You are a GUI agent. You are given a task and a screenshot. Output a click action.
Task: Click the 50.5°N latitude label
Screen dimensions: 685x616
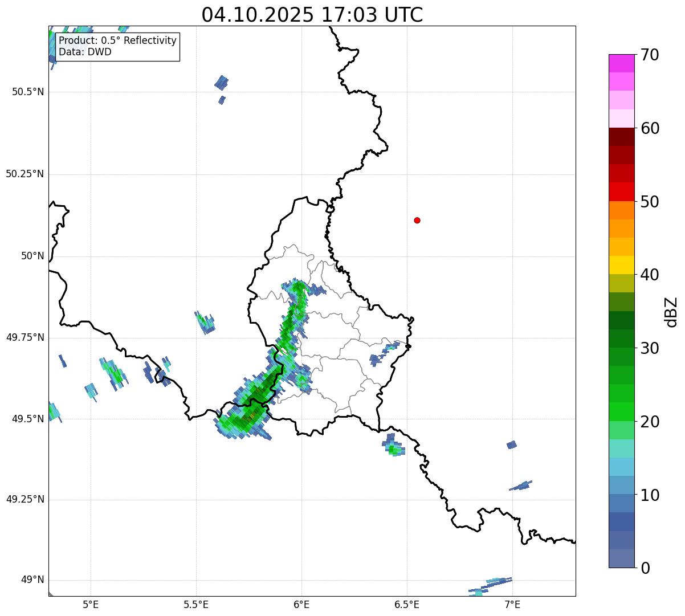28,92
